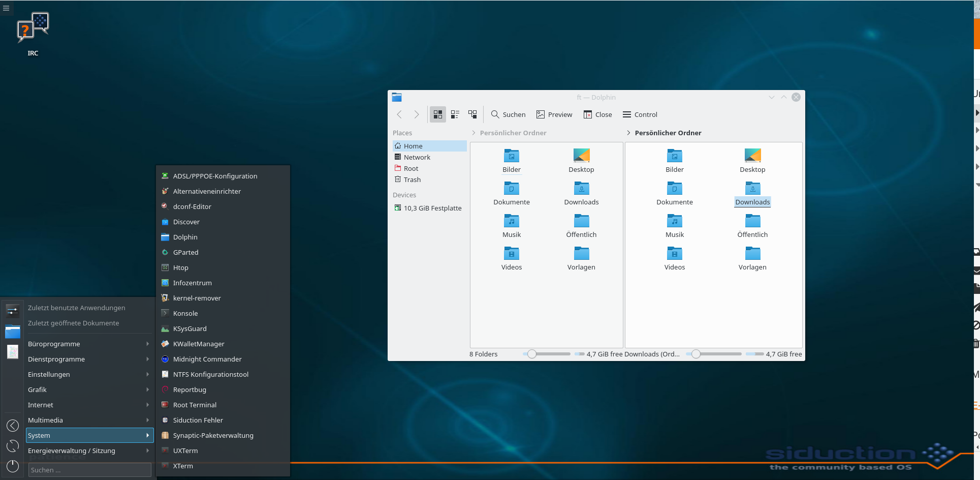Expand Dienstprogramme submenu

(x=89, y=359)
